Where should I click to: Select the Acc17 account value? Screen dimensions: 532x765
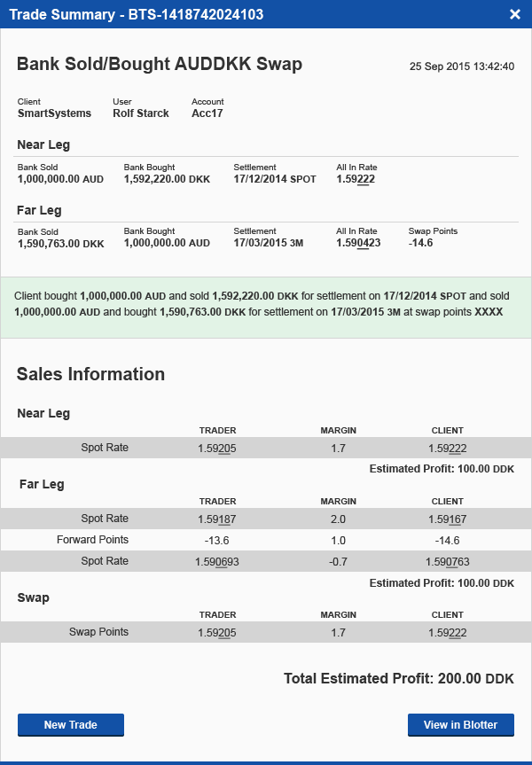(x=208, y=113)
